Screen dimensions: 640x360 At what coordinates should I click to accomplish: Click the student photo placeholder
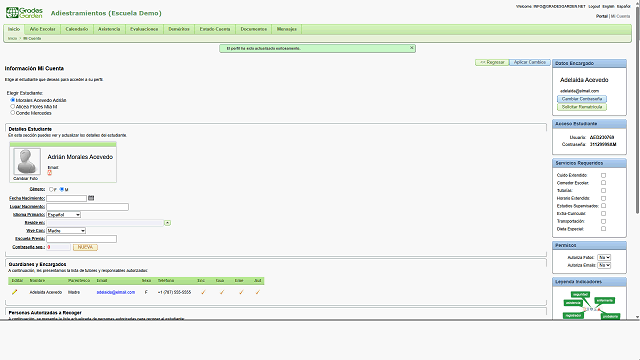tap(27, 161)
